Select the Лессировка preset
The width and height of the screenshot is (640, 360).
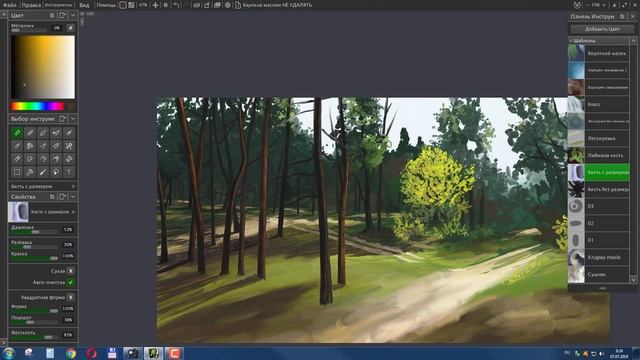[x=599, y=138]
